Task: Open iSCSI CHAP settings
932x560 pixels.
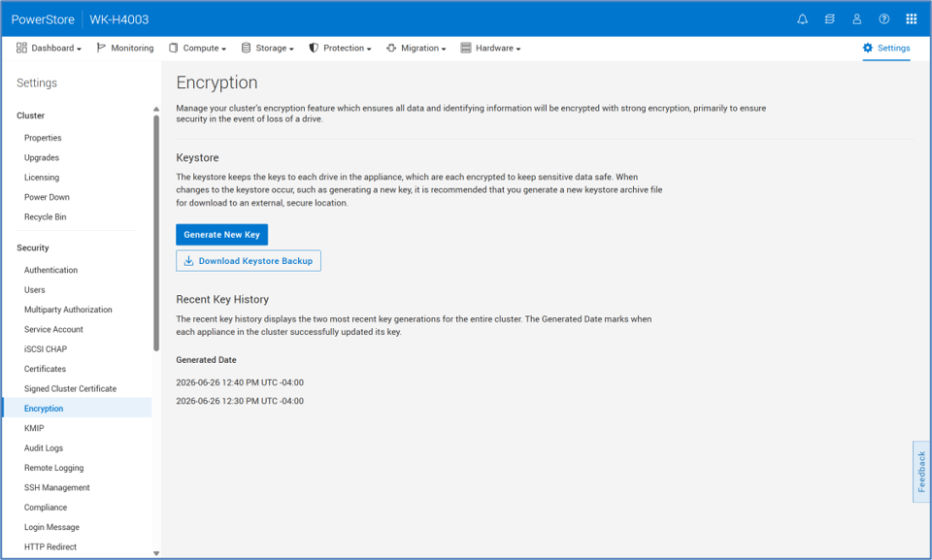Action: [x=46, y=349]
